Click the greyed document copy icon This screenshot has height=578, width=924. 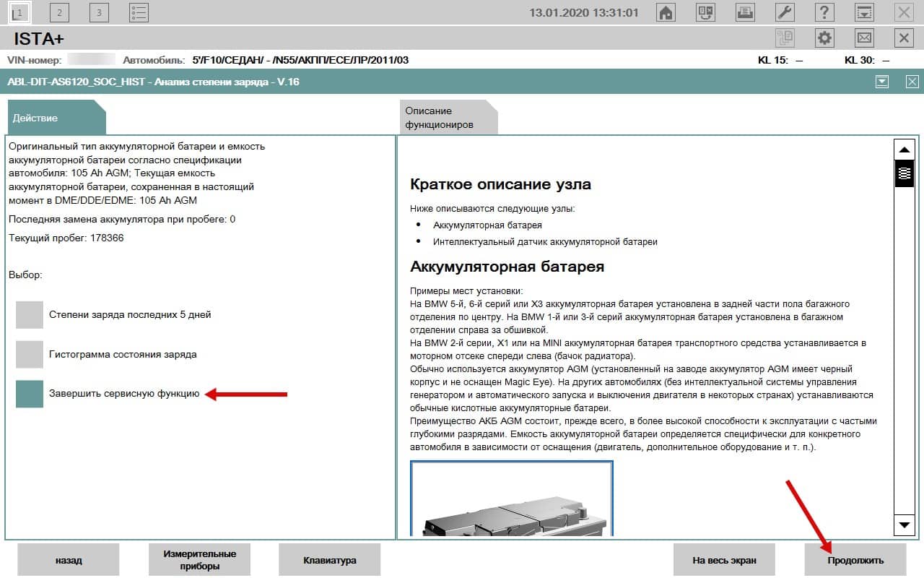click(785, 38)
